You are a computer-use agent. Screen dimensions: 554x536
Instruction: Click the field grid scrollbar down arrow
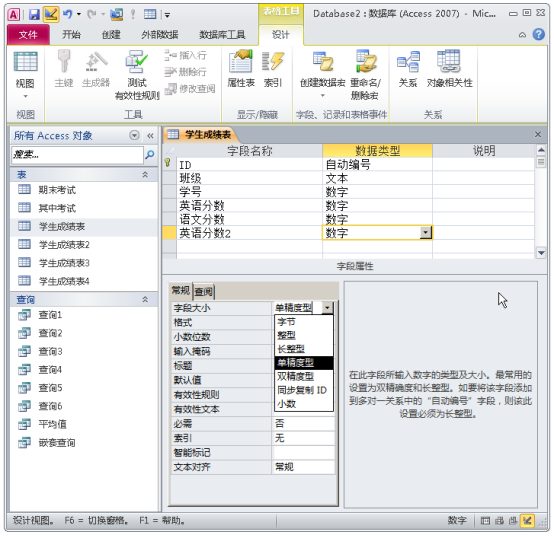[x=541, y=253]
